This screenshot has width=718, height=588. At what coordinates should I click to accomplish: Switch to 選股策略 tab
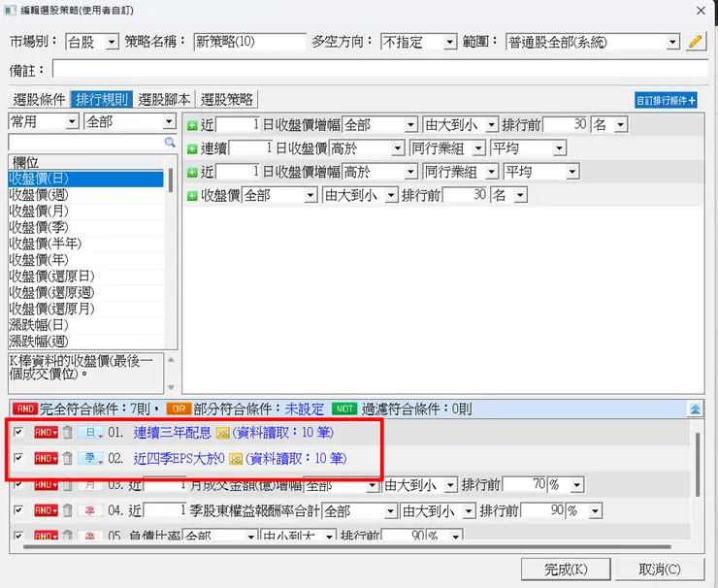pos(227,99)
